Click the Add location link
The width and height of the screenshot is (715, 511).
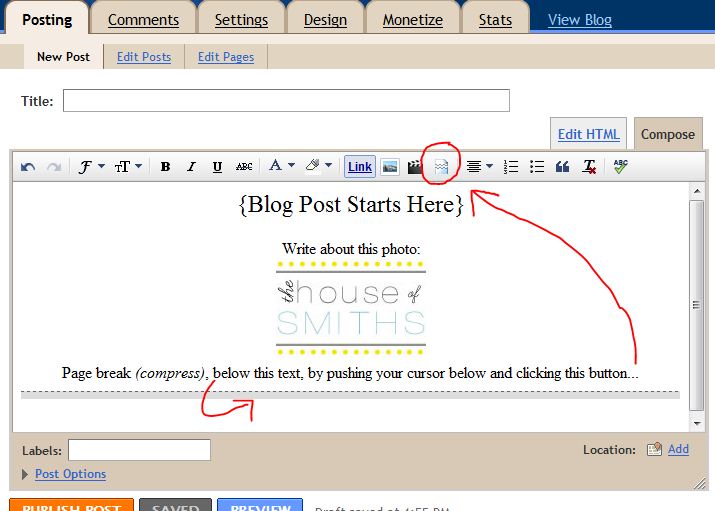click(x=678, y=449)
